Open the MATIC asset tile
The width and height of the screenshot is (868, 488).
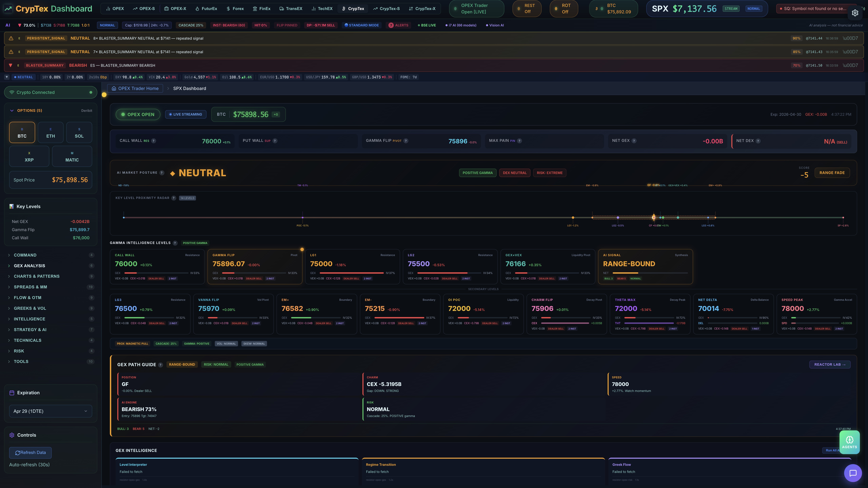click(x=72, y=156)
